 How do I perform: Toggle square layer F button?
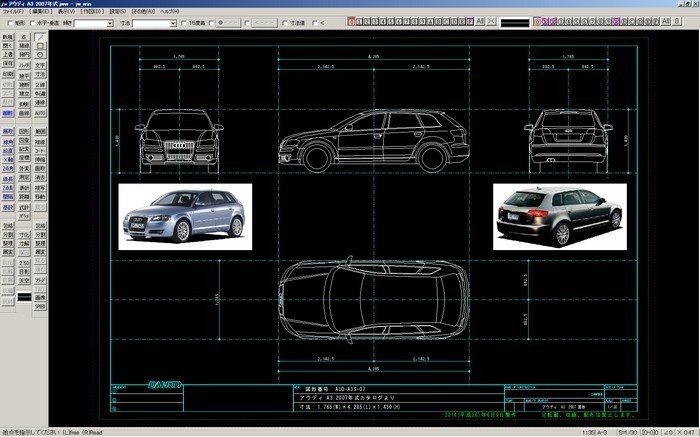(470, 21)
